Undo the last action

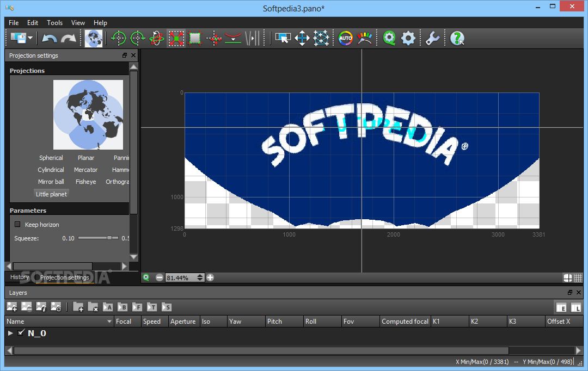(49, 38)
